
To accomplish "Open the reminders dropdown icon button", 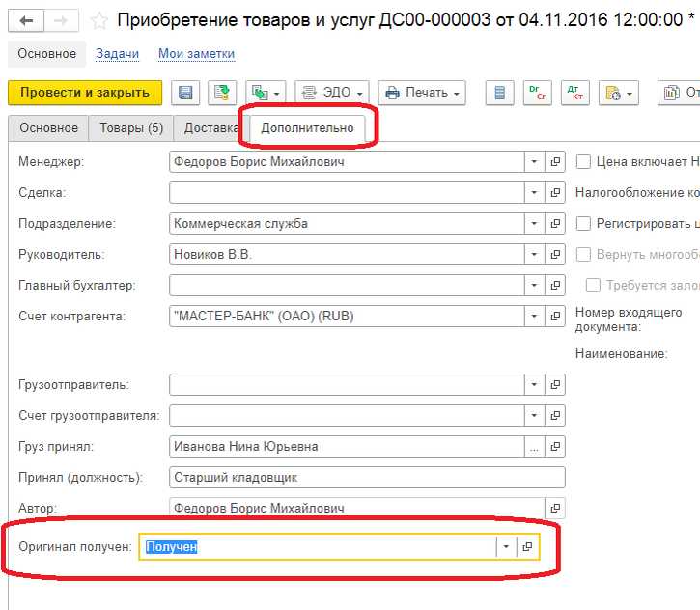I will pos(619,93).
